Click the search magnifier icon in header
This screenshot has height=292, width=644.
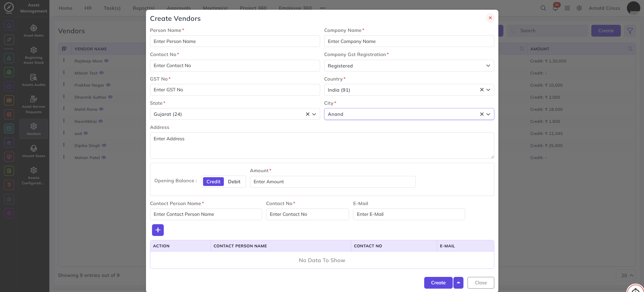tap(543, 8)
